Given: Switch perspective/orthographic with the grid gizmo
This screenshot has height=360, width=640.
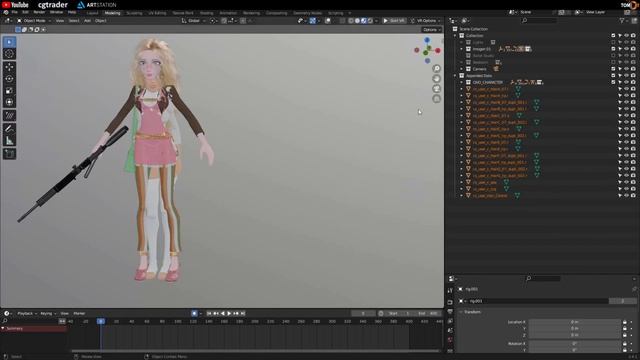Looking at the screenshot, I should tap(436, 99).
